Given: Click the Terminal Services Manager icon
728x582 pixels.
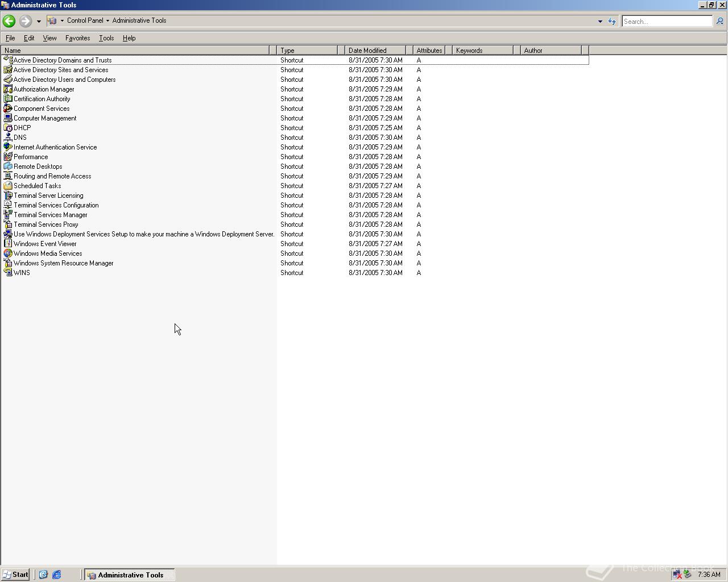Looking at the screenshot, I should tap(8, 215).
